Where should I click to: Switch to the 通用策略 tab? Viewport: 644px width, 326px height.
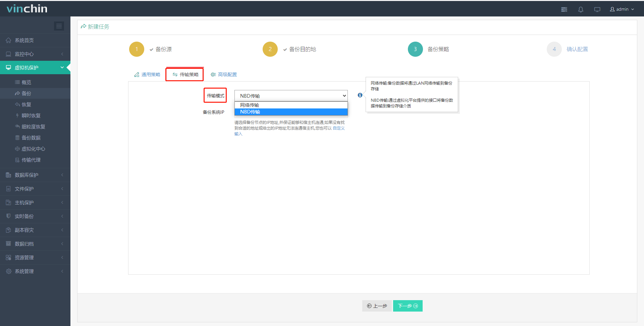(147, 75)
